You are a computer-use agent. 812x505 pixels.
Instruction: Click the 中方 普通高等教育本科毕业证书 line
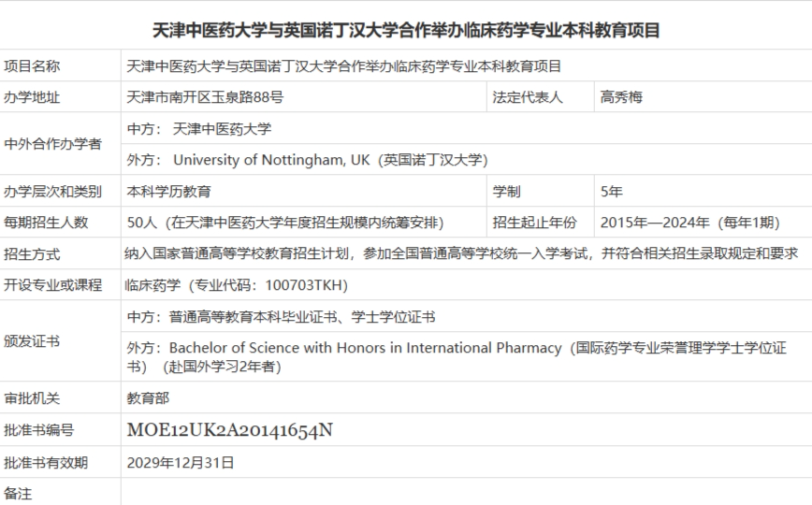point(282,316)
